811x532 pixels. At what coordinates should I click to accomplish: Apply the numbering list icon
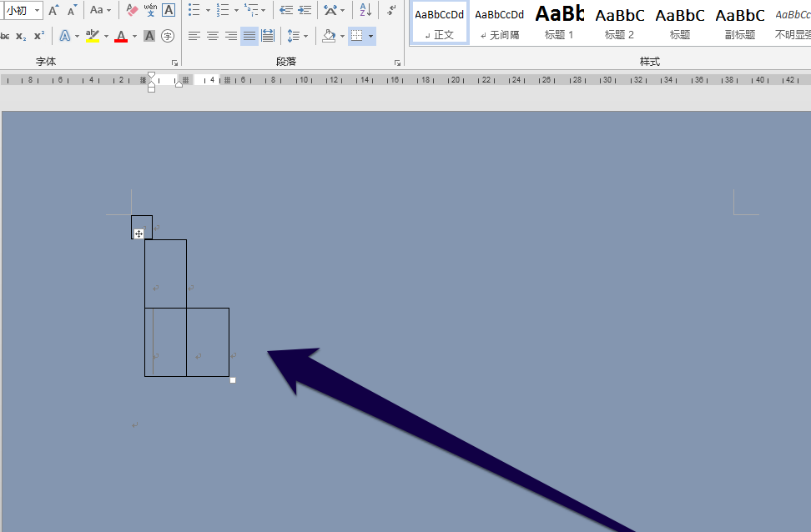tap(223, 10)
